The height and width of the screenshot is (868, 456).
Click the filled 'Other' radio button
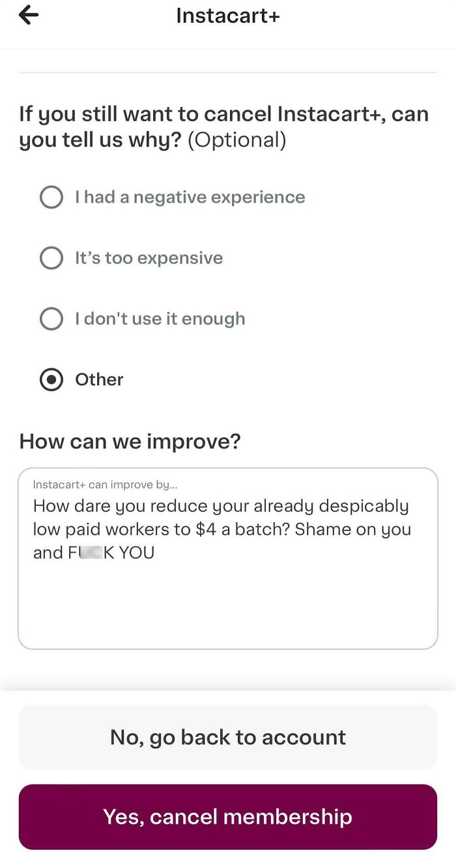51,380
